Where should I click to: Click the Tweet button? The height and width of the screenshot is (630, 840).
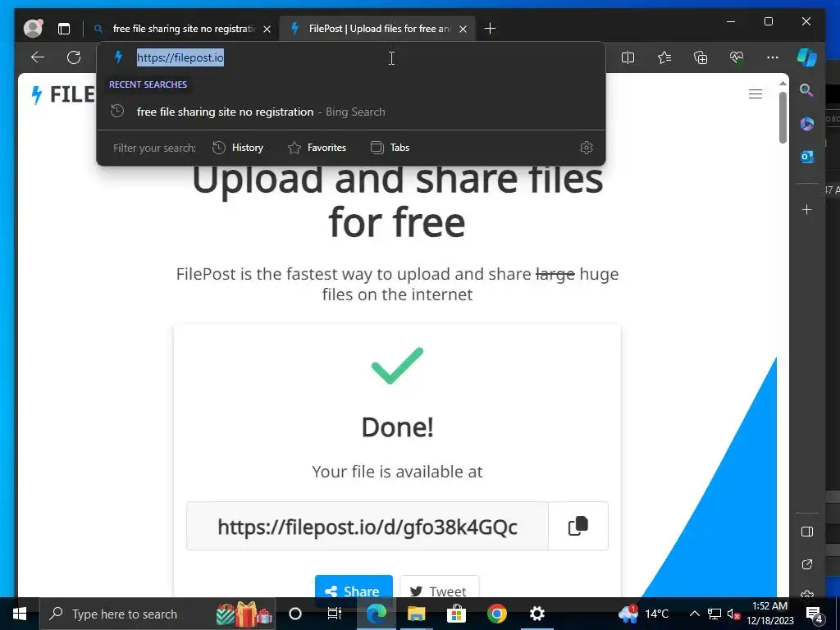440,591
